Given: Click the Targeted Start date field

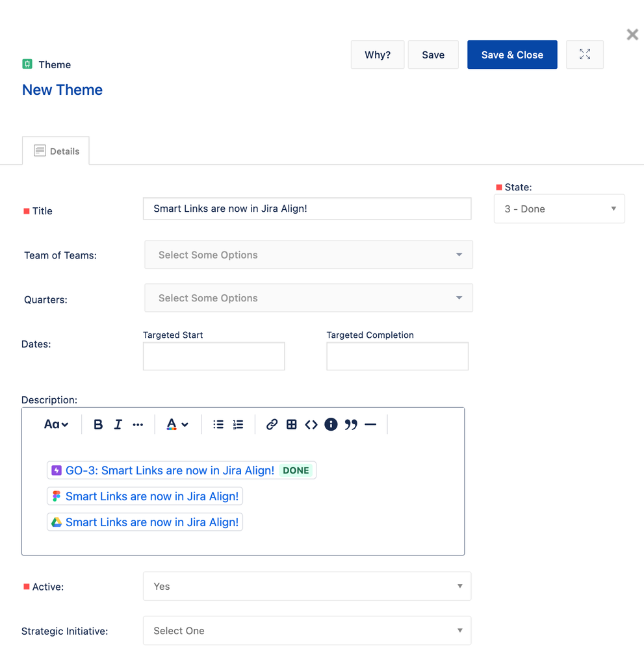Looking at the screenshot, I should tap(214, 356).
